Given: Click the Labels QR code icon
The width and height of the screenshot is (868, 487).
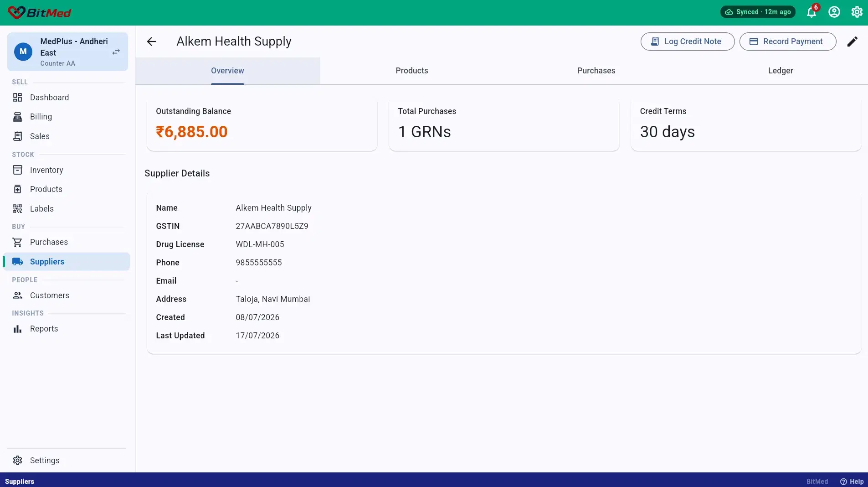Looking at the screenshot, I should point(17,209).
